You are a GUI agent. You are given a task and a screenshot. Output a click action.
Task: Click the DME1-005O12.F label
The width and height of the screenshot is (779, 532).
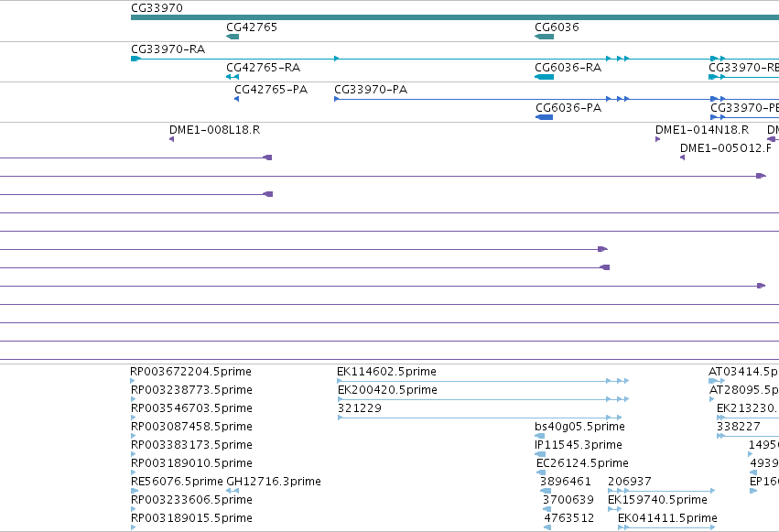pos(726,148)
